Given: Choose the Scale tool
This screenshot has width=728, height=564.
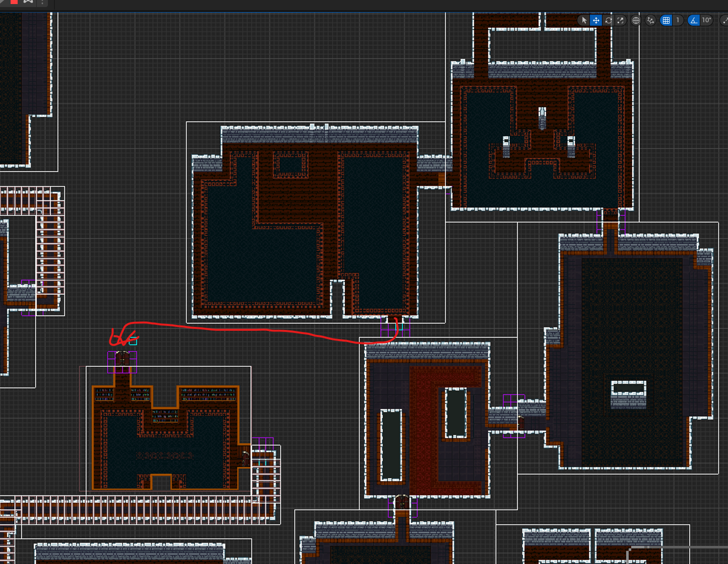Looking at the screenshot, I should coord(621,20).
